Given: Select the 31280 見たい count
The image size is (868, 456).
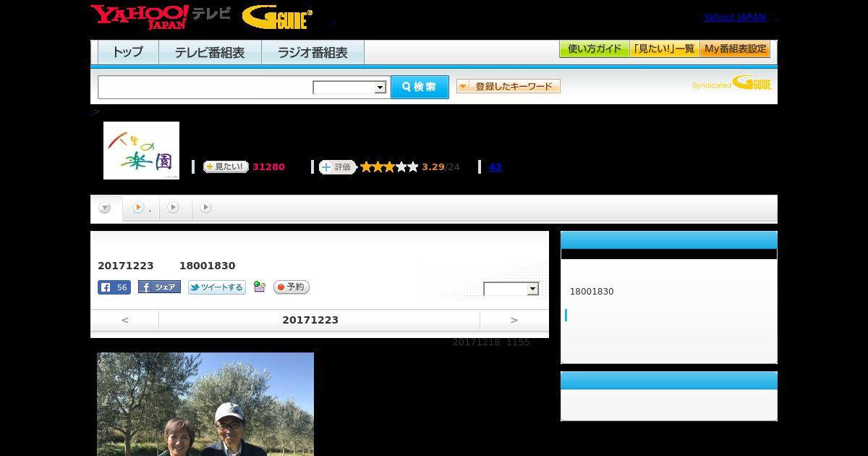Looking at the screenshot, I should tap(268, 166).
